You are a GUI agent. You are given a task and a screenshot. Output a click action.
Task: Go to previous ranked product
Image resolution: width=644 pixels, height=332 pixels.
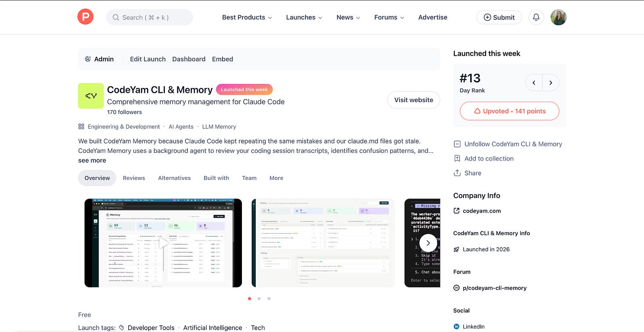(x=534, y=83)
